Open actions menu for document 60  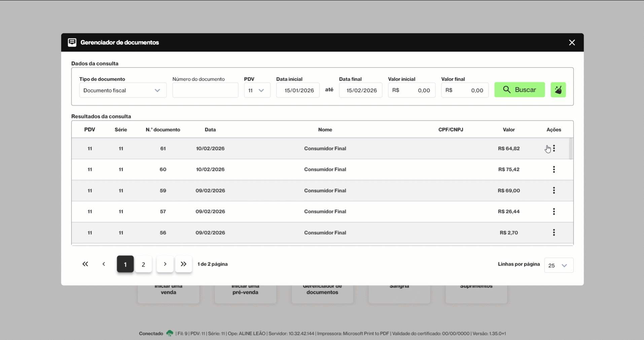click(x=554, y=169)
